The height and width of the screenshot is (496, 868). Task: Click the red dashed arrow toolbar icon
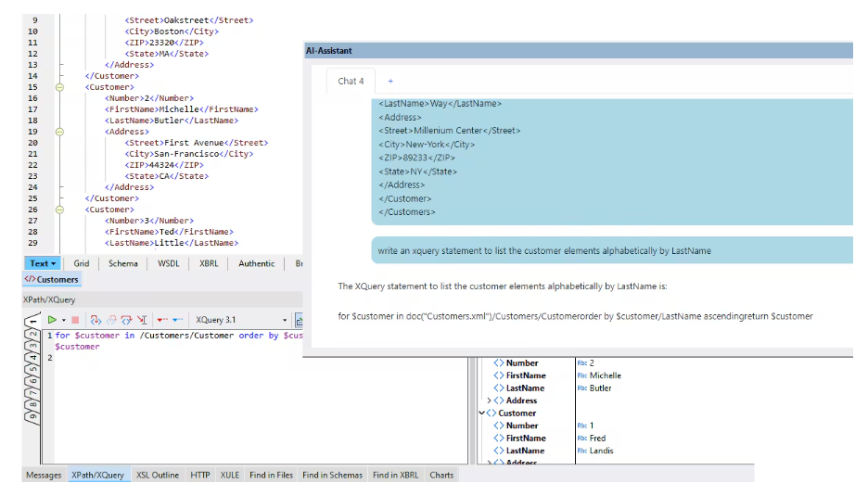pyautogui.click(x=162, y=320)
